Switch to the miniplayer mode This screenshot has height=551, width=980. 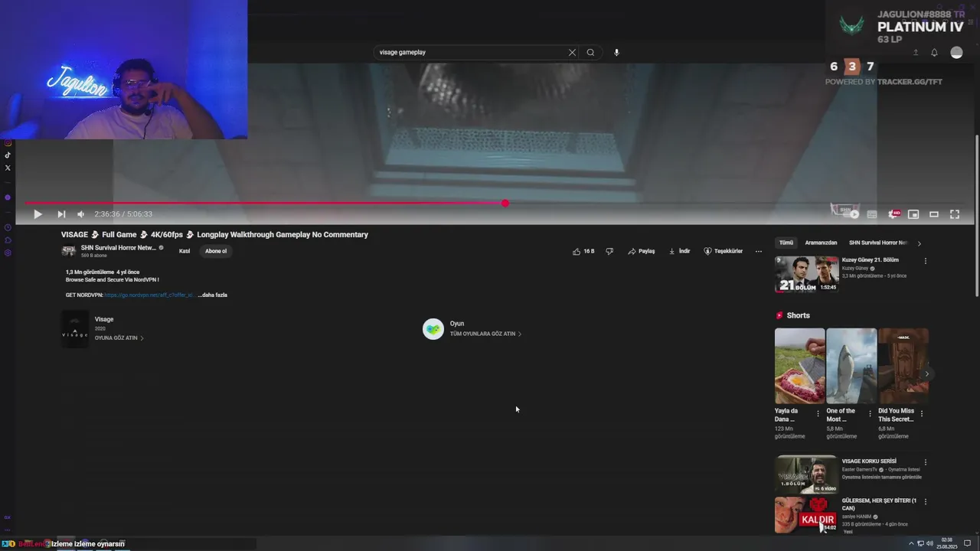[x=913, y=214]
